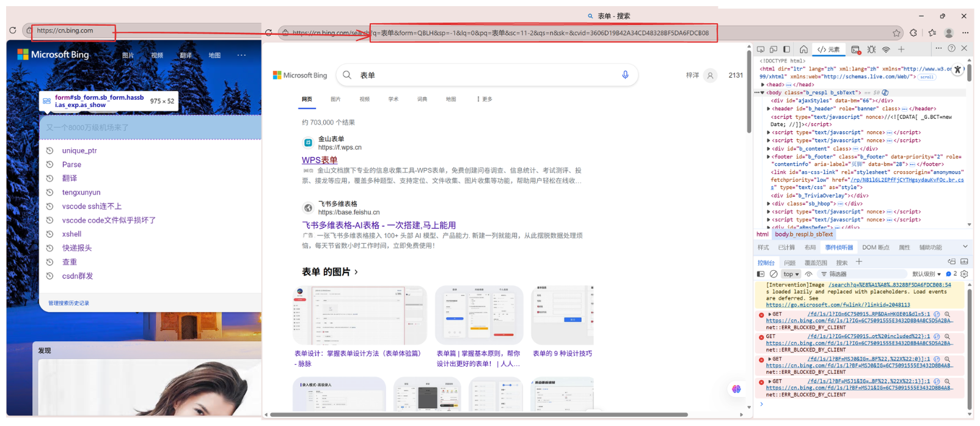980x426 pixels.
Task: Click the Copilot icon at the page's bottom right
Action: pyautogui.click(x=736, y=389)
